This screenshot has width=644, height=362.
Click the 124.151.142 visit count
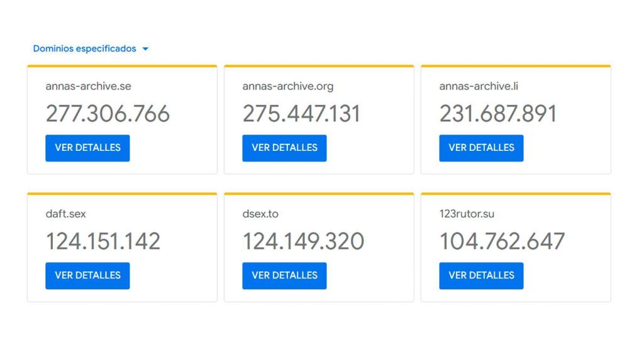click(103, 241)
